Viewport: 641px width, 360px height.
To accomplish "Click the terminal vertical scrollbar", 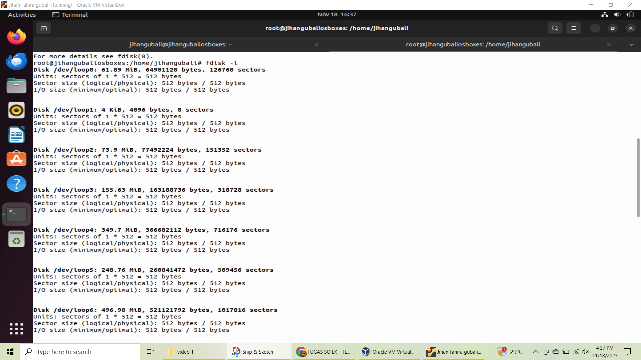I will point(638,178).
